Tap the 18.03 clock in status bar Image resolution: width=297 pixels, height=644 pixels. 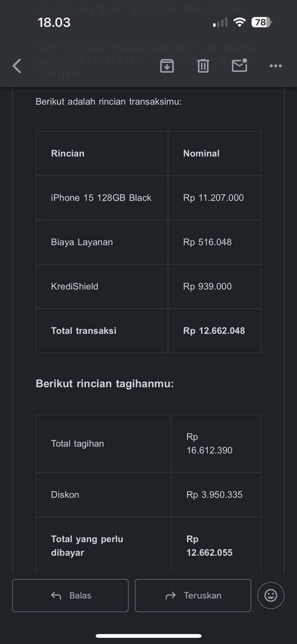coord(54,23)
